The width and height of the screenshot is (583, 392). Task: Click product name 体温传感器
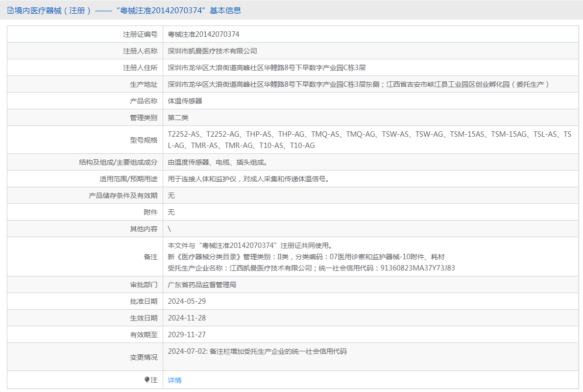pyautogui.click(x=185, y=101)
